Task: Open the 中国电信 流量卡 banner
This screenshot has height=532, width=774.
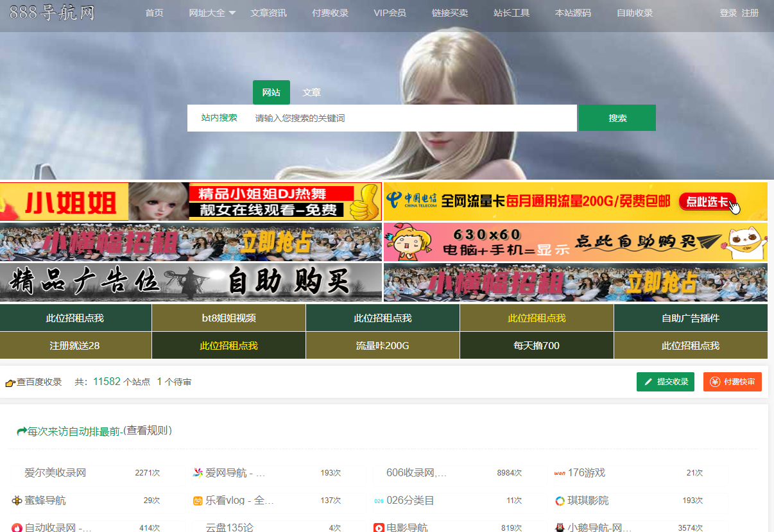Action: click(576, 202)
